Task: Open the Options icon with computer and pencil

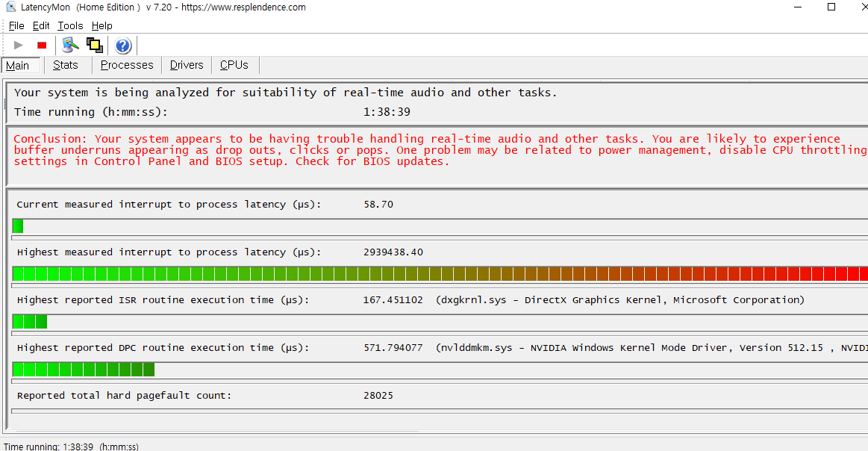Action: [70, 46]
